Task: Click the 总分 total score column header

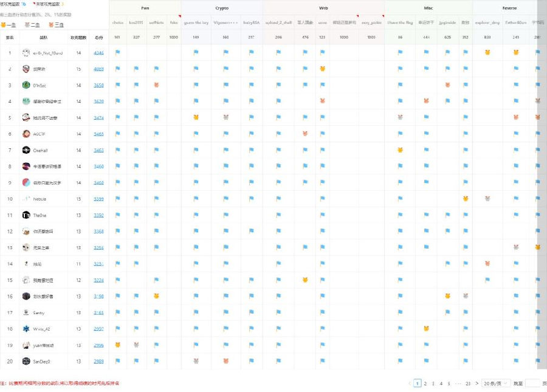Action: (x=98, y=37)
